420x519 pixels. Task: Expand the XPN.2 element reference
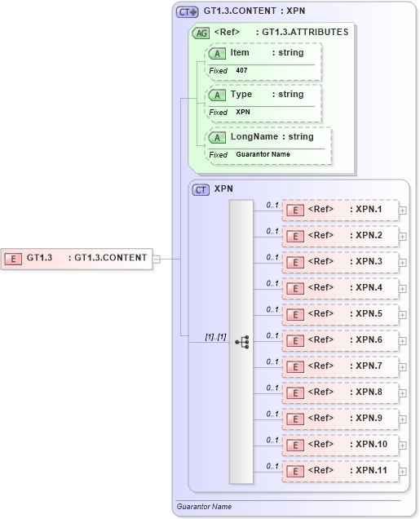402,237
